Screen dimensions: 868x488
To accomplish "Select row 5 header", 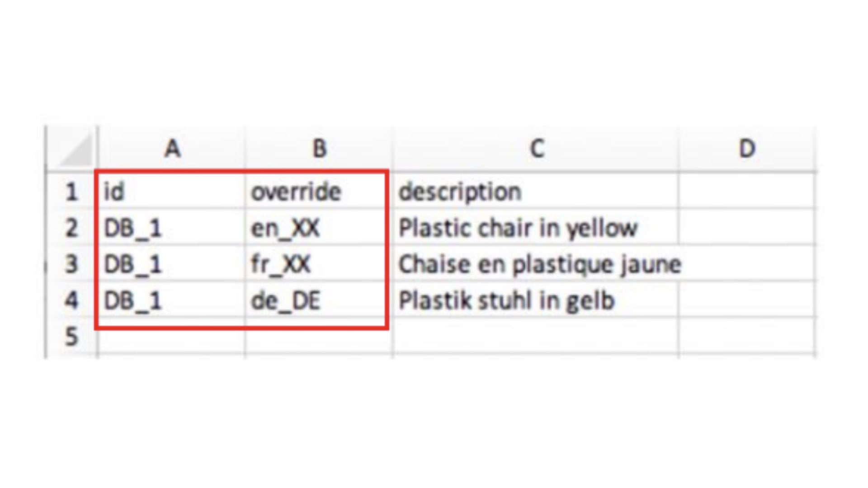I will (71, 336).
